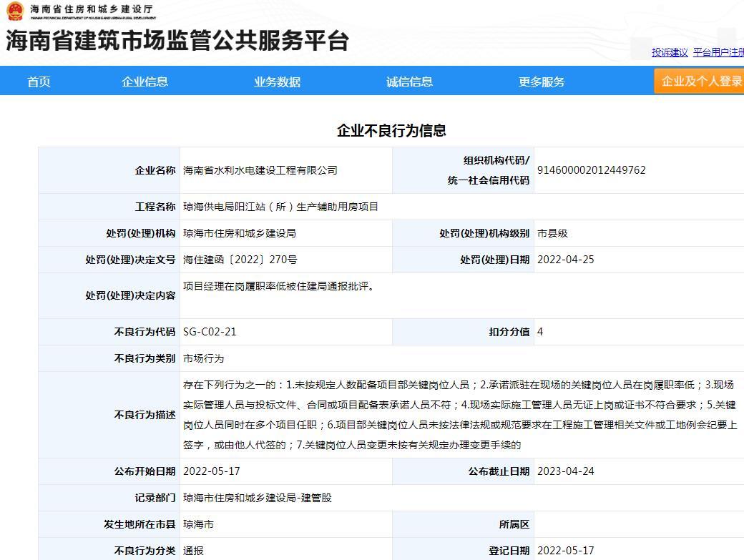Click decision content 项目经理在岗履职率低被住建局通报批评。
The height and width of the screenshot is (560, 744).
278,286
